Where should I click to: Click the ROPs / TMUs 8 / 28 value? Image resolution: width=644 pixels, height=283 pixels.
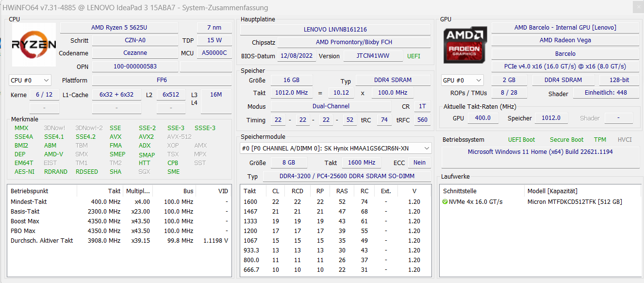point(509,93)
